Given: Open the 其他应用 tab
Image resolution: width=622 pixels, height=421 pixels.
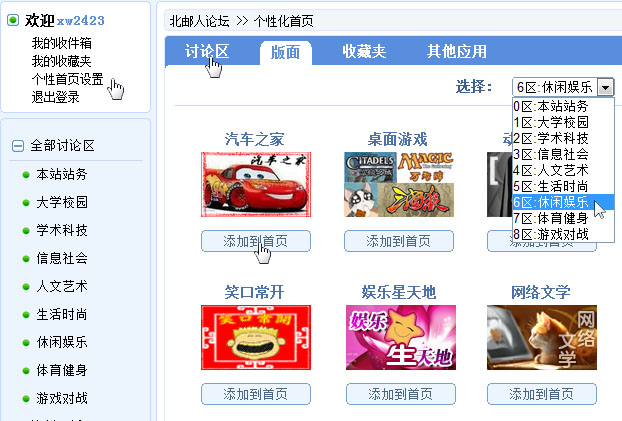Looking at the screenshot, I should pos(457,52).
